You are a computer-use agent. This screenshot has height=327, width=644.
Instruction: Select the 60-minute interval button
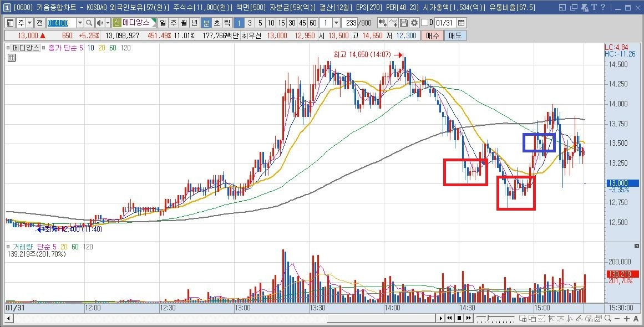click(313, 23)
